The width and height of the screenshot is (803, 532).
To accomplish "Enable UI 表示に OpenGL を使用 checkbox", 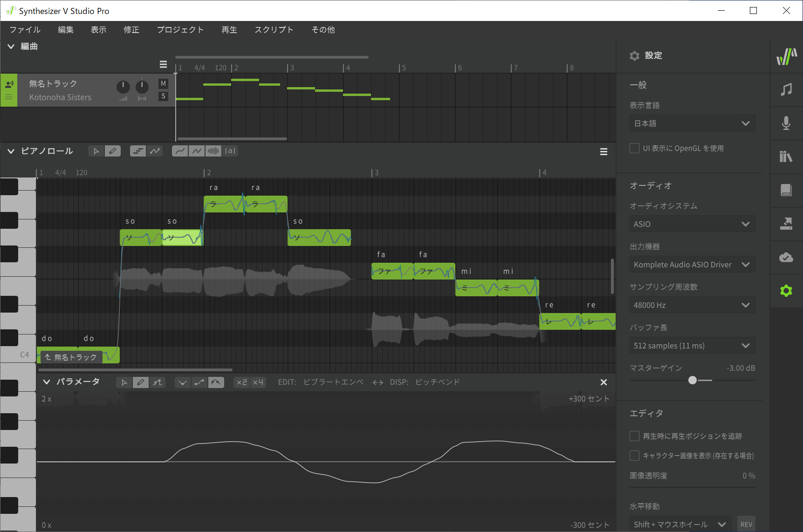I will (x=634, y=148).
